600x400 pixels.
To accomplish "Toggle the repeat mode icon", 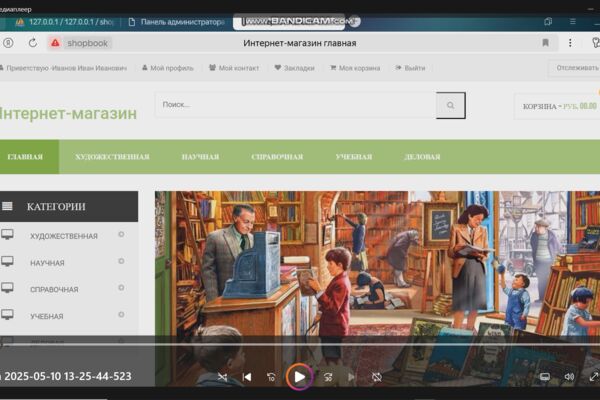I will point(377,377).
